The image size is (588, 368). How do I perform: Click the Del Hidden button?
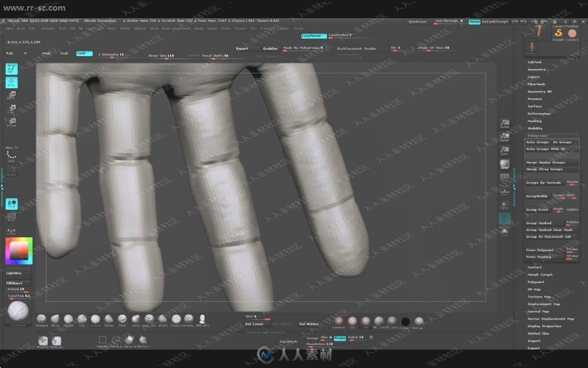coord(309,324)
